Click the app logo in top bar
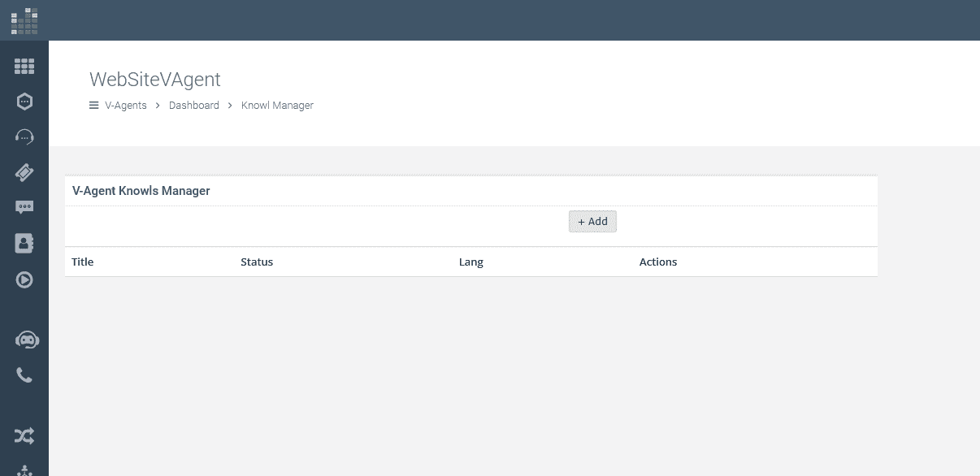Screen dimensions: 980x476 pyautogui.click(x=24, y=21)
